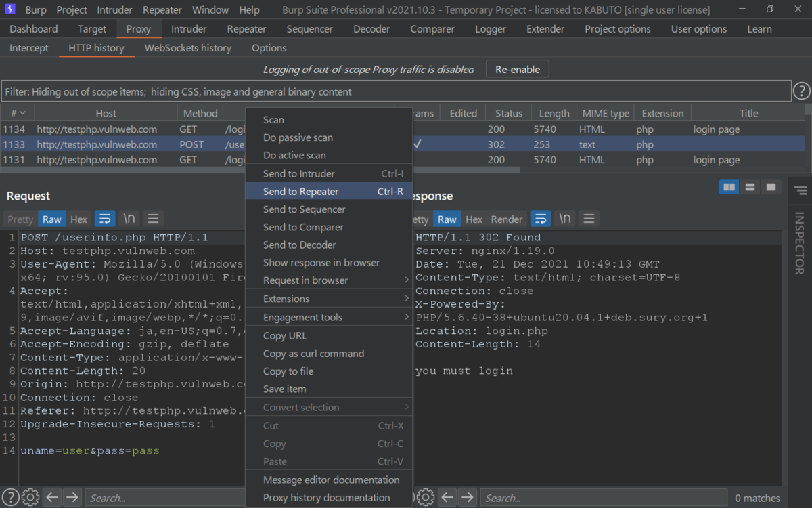Open Response search settings gear
The height and width of the screenshot is (508, 812).
pos(426,496)
